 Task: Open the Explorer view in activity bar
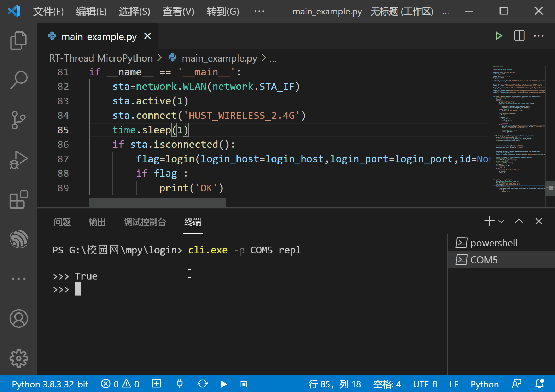pos(18,40)
